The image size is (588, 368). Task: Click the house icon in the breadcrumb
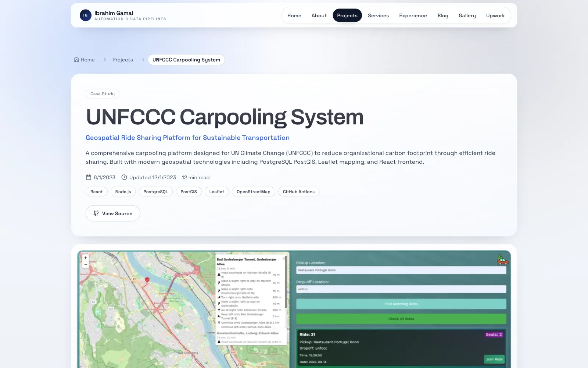(x=76, y=59)
